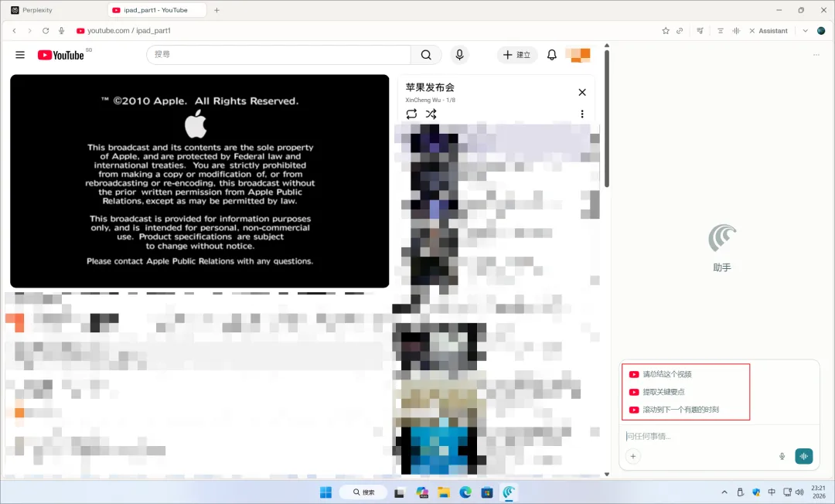
Task: Choose 请总结这个视频 suggestion
Action: 661,374
